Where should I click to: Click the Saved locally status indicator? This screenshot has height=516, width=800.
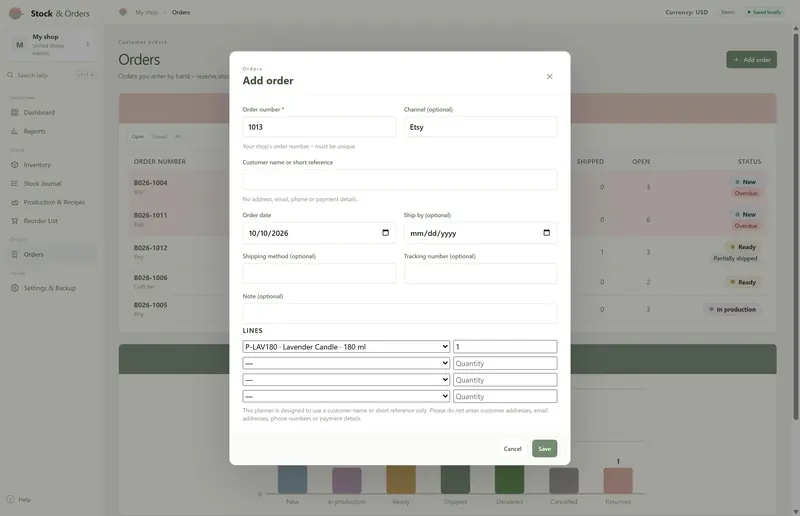click(x=764, y=12)
